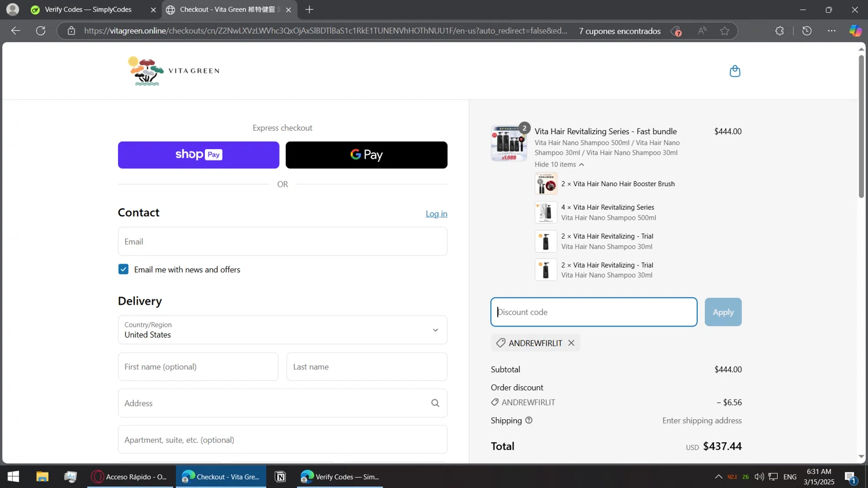Open notification center icon
Image resolution: width=868 pixels, height=488 pixels.
coord(851,477)
